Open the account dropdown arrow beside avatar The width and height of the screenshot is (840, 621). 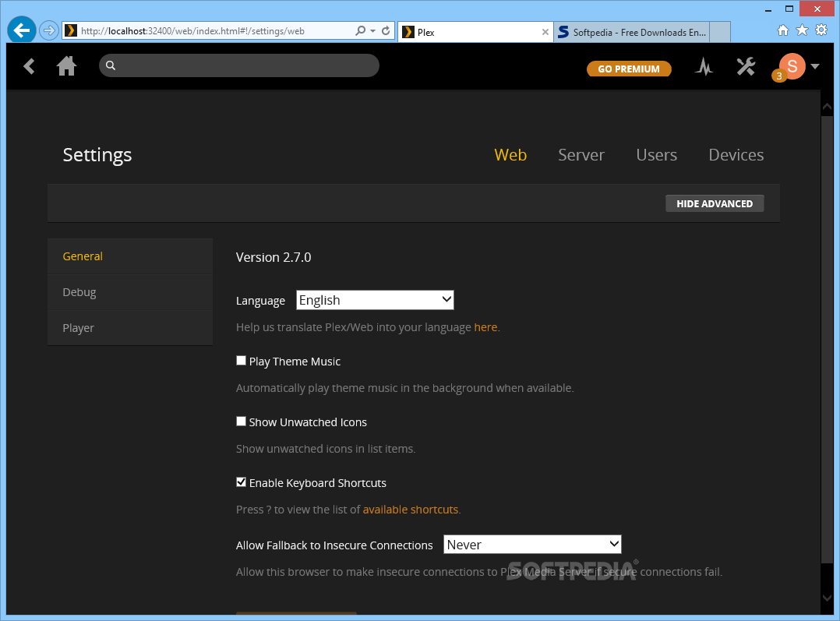(x=815, y=66)
